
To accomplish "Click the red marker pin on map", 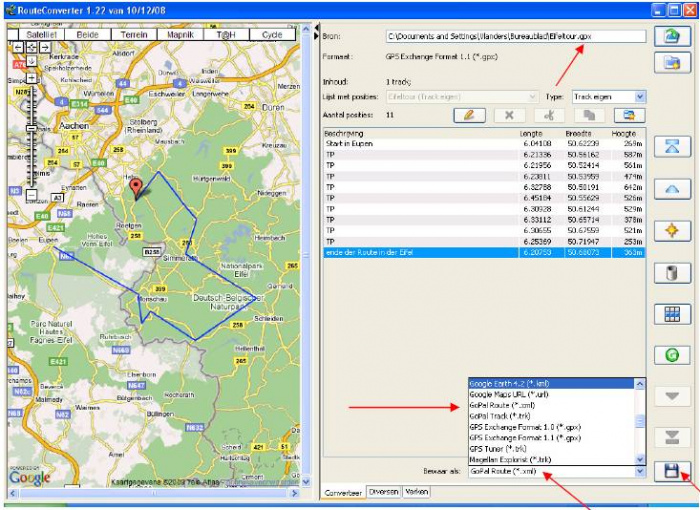I will (x=135, y=188).
